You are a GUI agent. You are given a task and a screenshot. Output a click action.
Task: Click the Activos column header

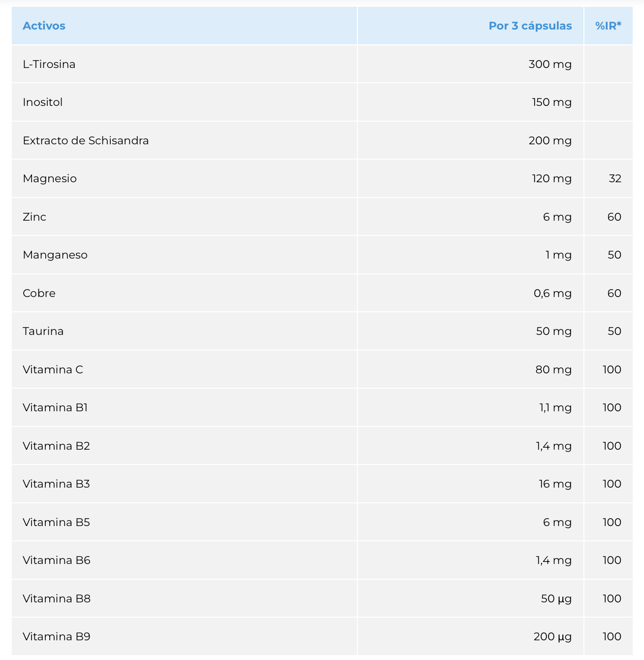(44, 26)
